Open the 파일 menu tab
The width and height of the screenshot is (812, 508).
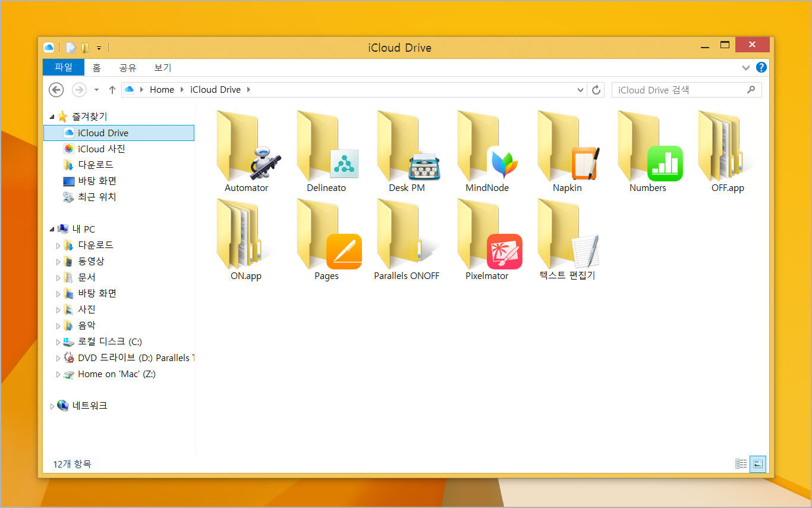click(64, 67)
